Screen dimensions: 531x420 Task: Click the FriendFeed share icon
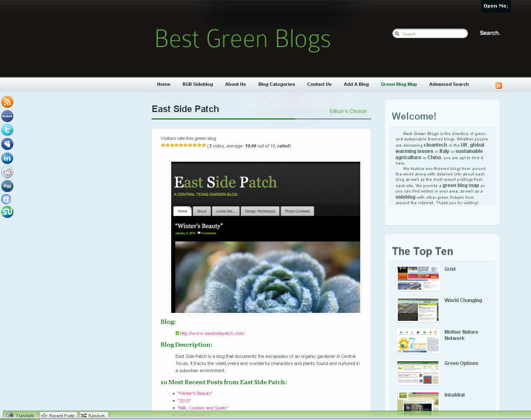(6, 199)
